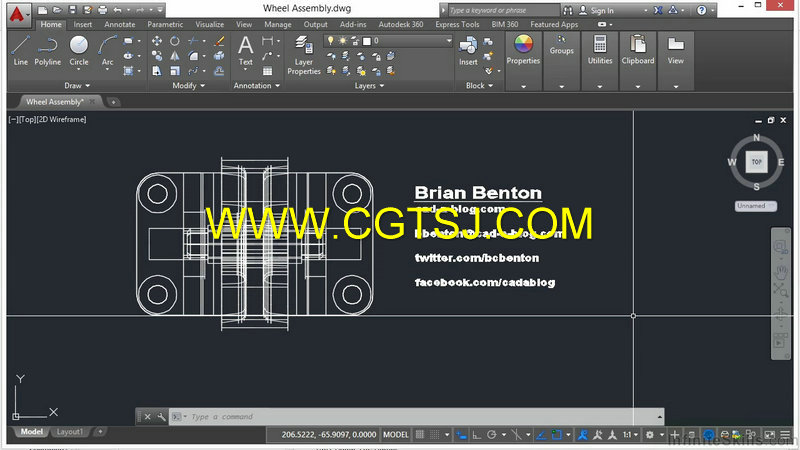Click the Undo arrow icon

pyautogui.click(x=117, y=10)
